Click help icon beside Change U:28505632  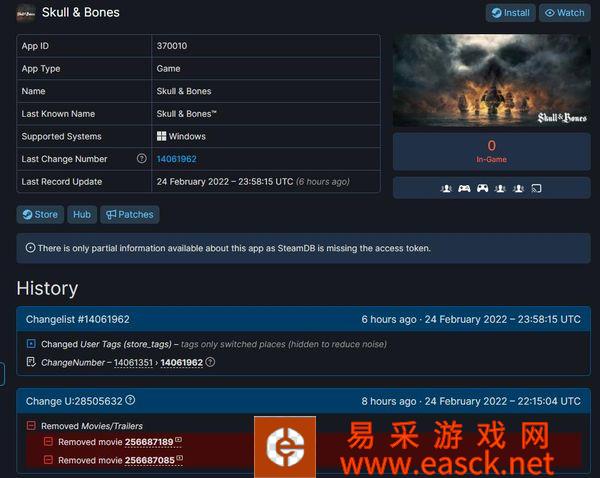coord(130,401)
